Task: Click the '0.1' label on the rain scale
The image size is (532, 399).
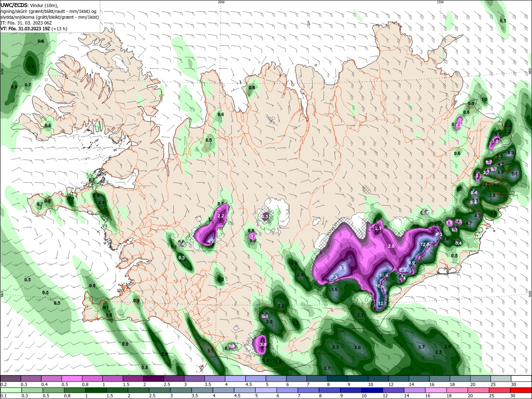Action: (x=3, y=396)
